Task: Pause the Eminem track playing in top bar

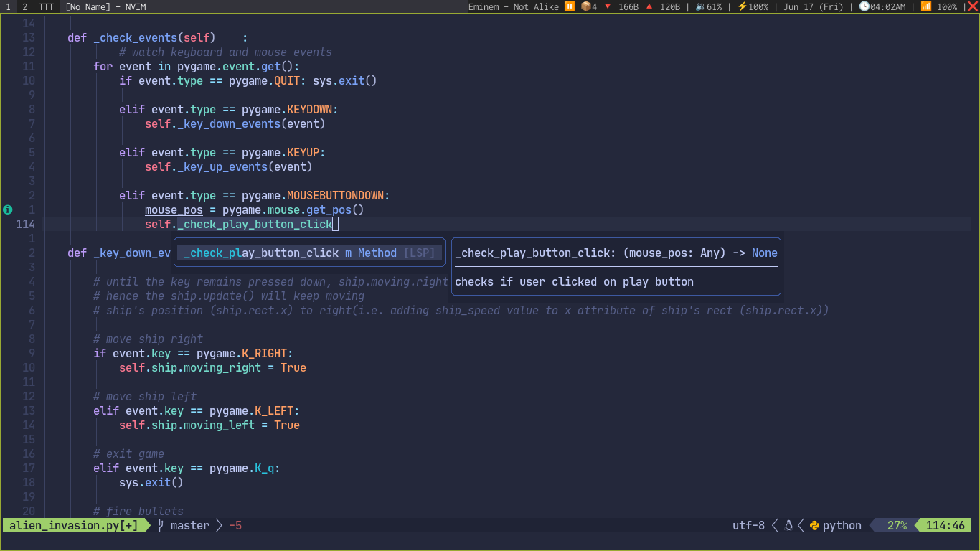Action: click(x=568, y=6)
